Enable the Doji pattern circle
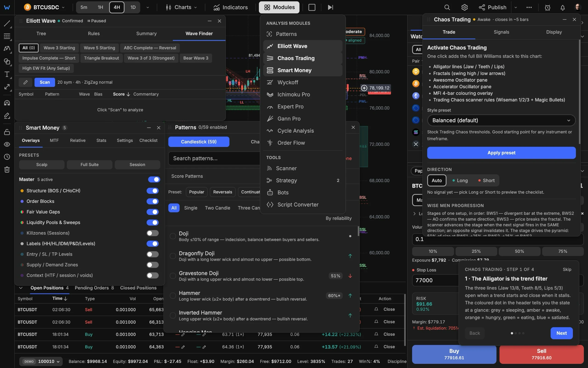Viewport: 588px width, 368px height. [x=173, y=236]
